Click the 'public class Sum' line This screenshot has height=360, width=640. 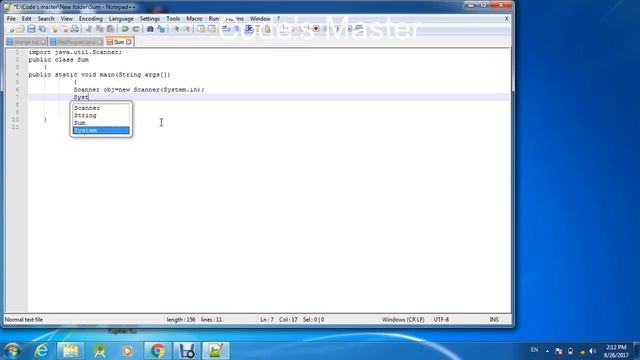tap(58, 60)
